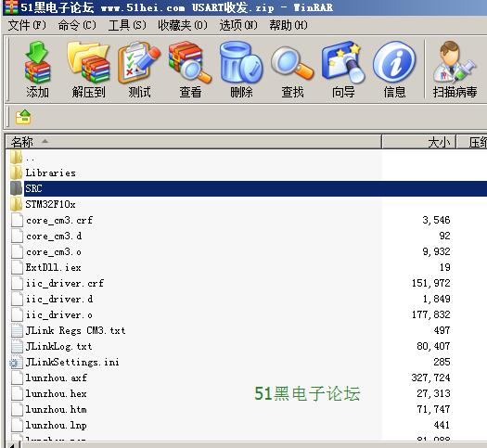Viewport: 487px width, 448px height.
Task: Open the 收藏夹(O) menu
Action: pos(183,25)
